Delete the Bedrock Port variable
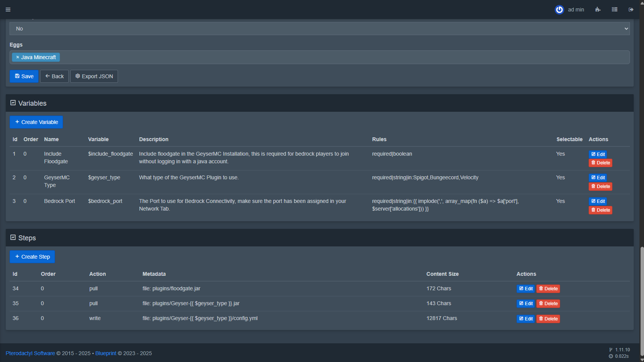644x362 pixels. pyautogui.click(x=600, y=210)
